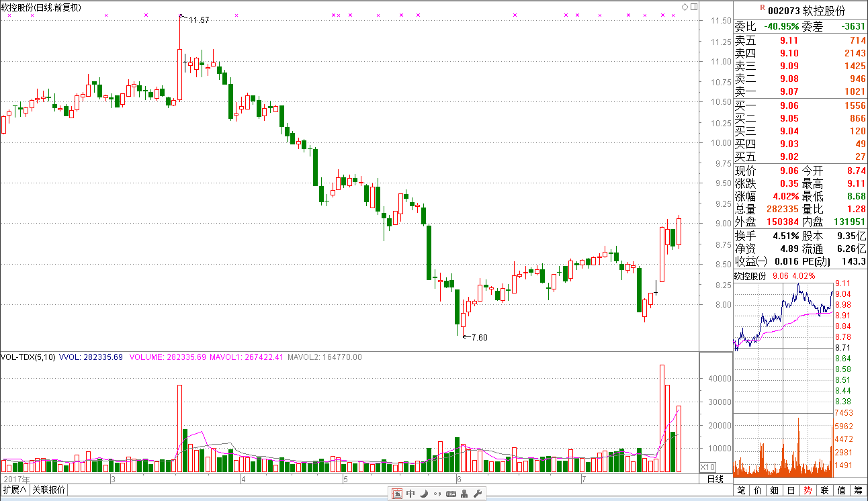
Task: Select the 势 tab
Action: click(808, 490)
